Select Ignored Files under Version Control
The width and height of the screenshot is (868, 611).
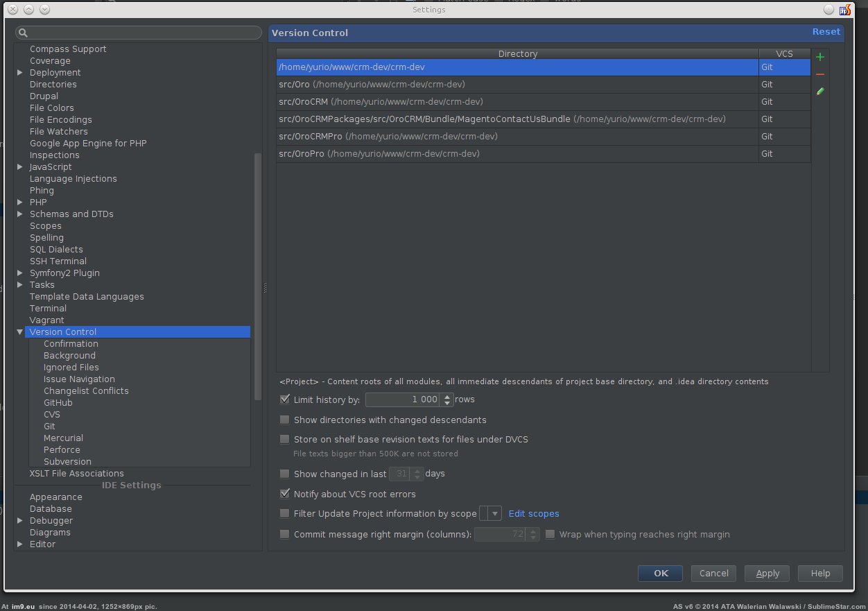point(71,368)
